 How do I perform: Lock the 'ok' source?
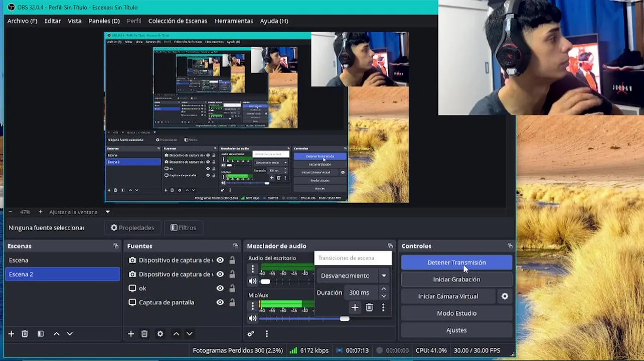[x=232, y=288]
